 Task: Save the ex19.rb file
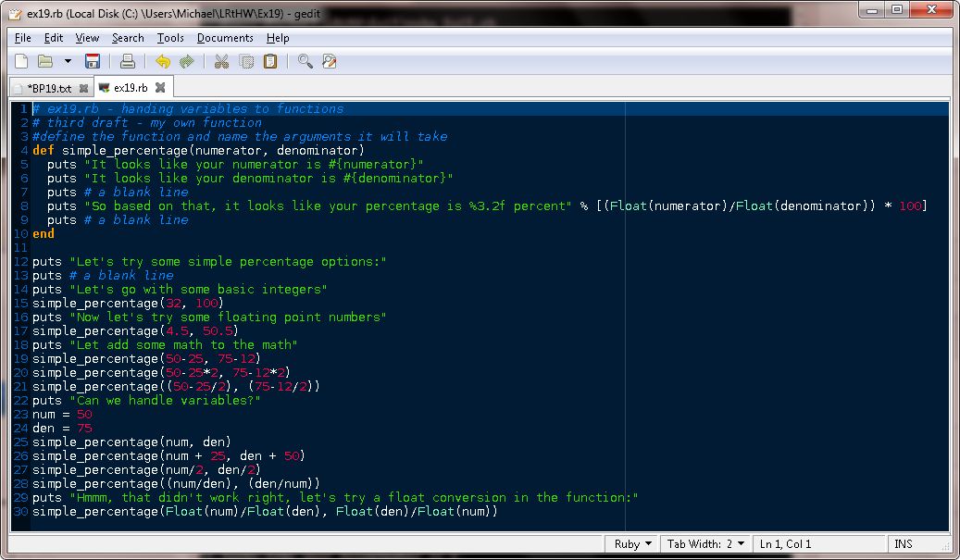92,60
